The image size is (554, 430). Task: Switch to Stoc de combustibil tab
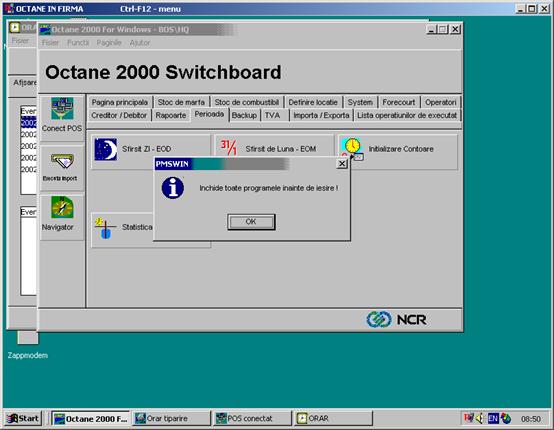(x=247, y=102)
